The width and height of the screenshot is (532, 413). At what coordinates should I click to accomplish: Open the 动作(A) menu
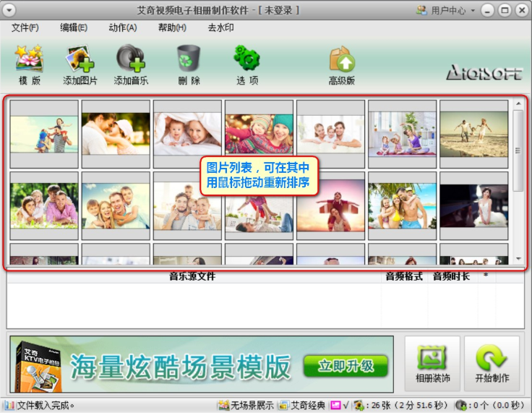123,27
